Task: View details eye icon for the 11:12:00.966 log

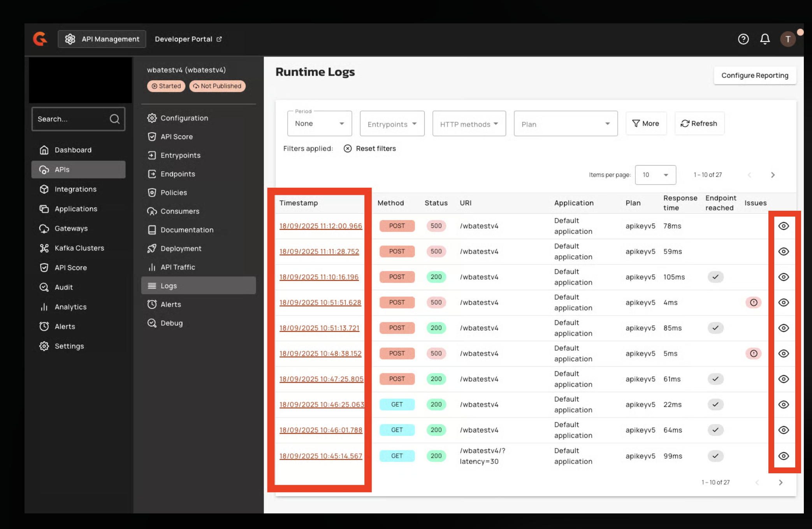Action: [783, 226]
